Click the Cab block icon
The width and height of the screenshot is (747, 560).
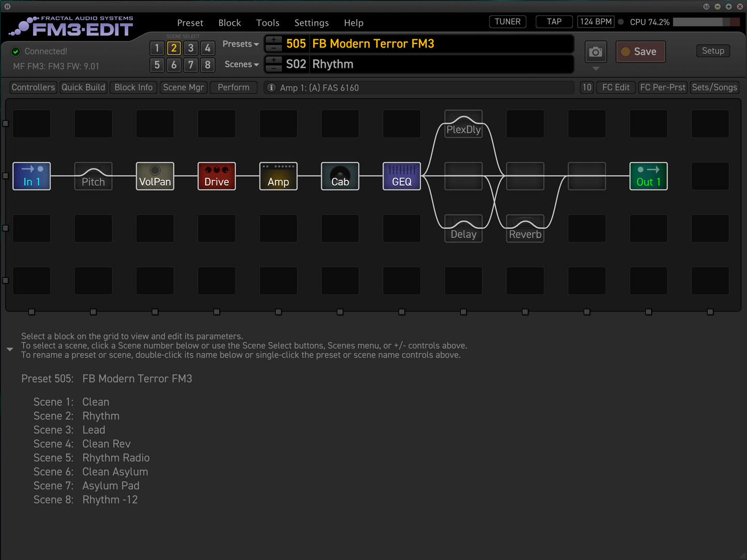(x=340, y=176)
